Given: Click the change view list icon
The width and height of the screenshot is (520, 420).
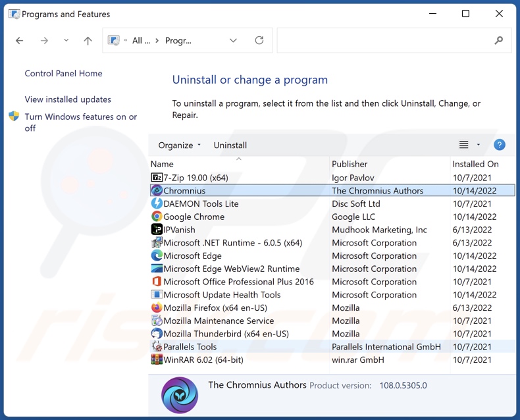Looking at the screenshot, I should tap(463, 145).
